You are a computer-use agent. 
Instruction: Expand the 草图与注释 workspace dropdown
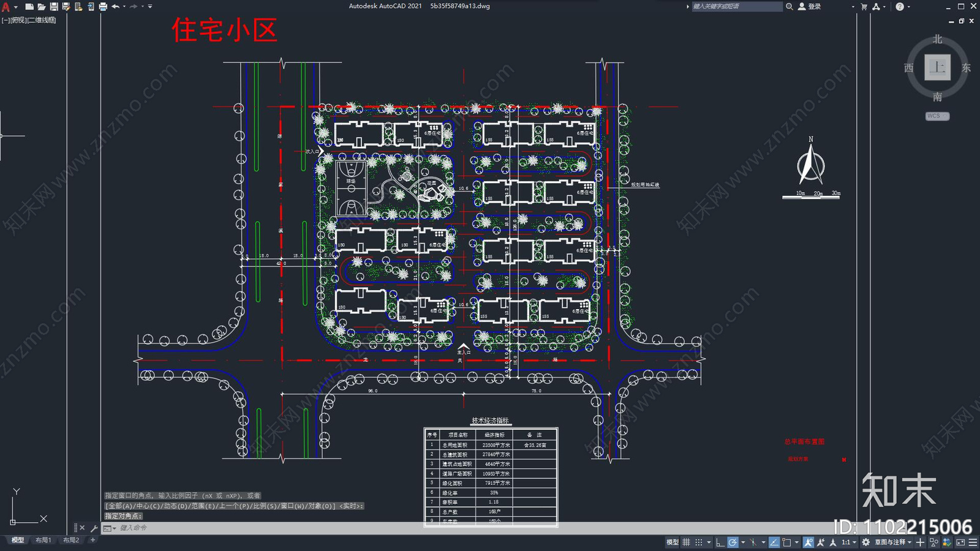pyautogui.click(x=894, y=543)
